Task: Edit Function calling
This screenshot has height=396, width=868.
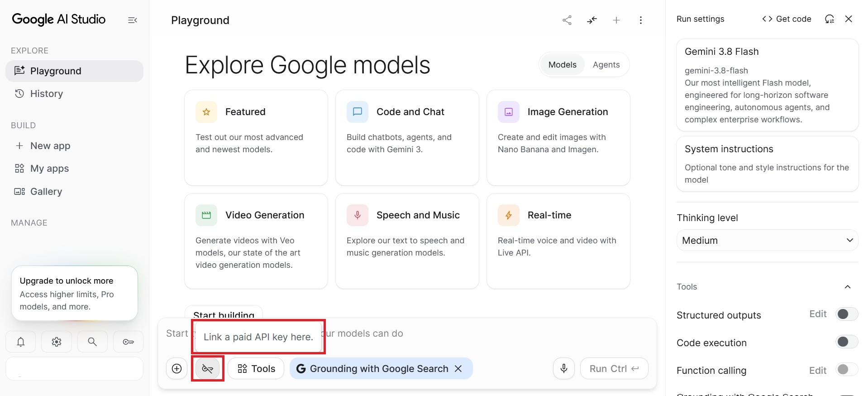Action: coord(818,371)
